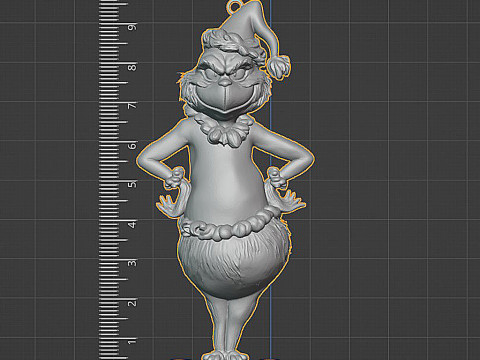Screen dimensions: 480x360
Task: Click ruler mark labeled 5
Action: [x=132, y=184]
